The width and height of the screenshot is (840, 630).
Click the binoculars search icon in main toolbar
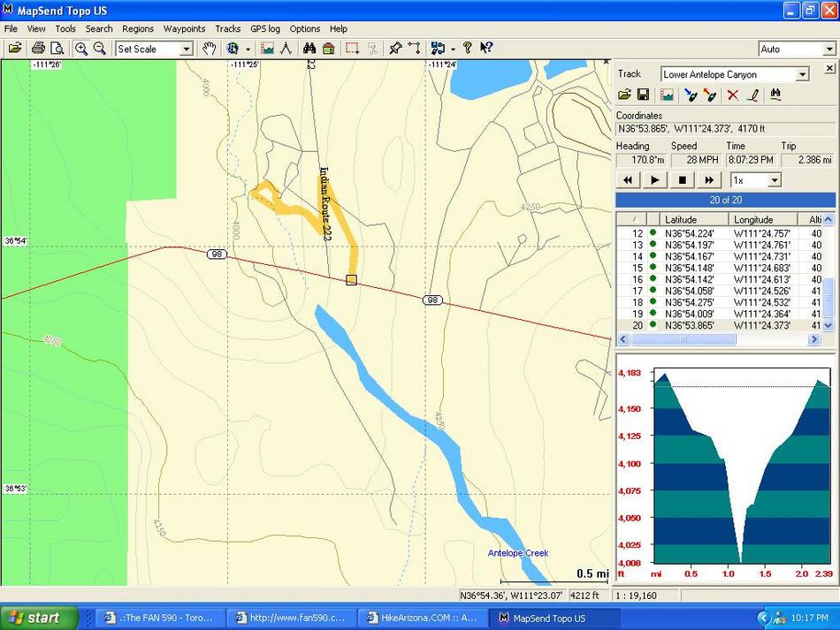click(309, 49)
